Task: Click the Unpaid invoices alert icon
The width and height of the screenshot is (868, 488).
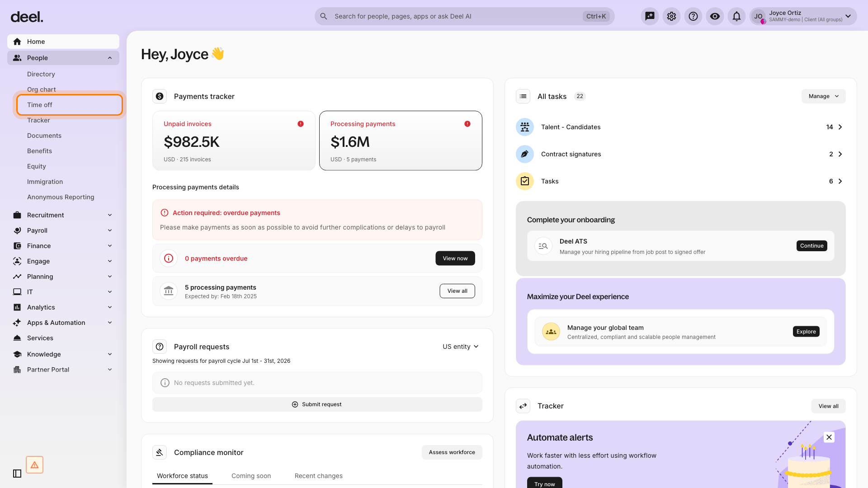Action: 301,124
